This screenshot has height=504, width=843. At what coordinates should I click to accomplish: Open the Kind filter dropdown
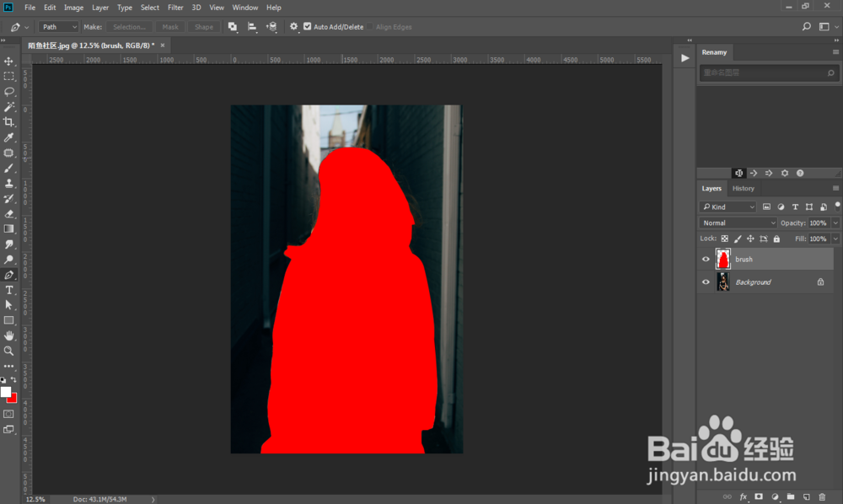click(x=728, y=206)
